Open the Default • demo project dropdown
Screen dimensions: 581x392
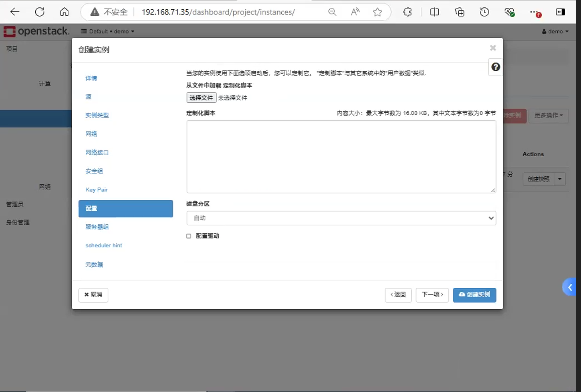point(108,32)
